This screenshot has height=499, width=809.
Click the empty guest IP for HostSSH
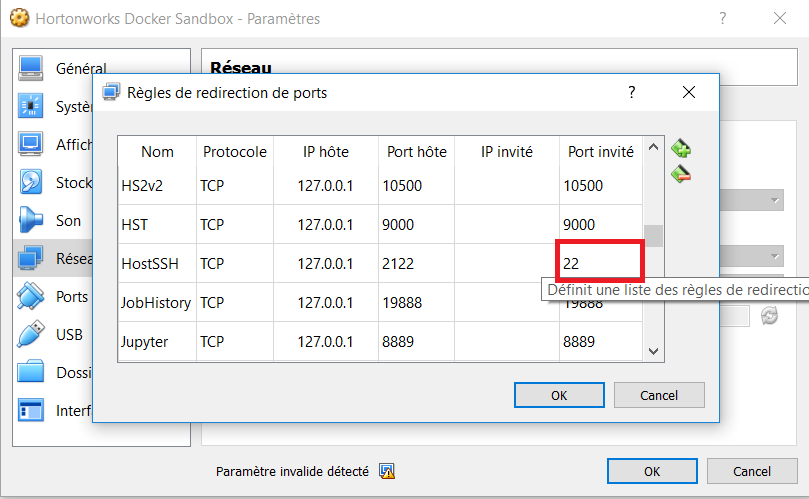(x=507, y=263)
